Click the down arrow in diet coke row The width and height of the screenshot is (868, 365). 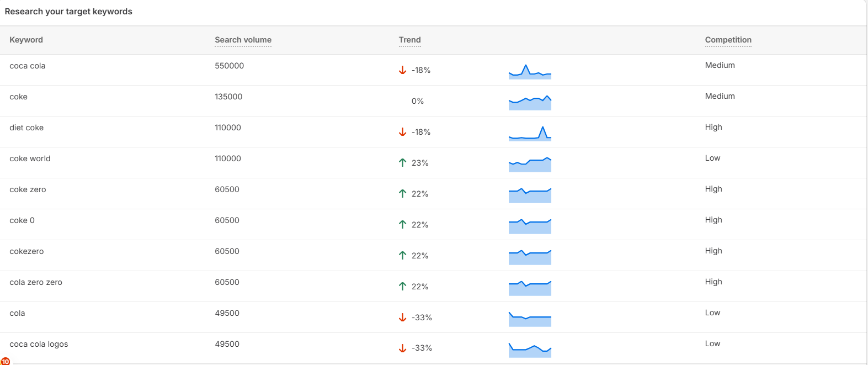pos(402,132)
